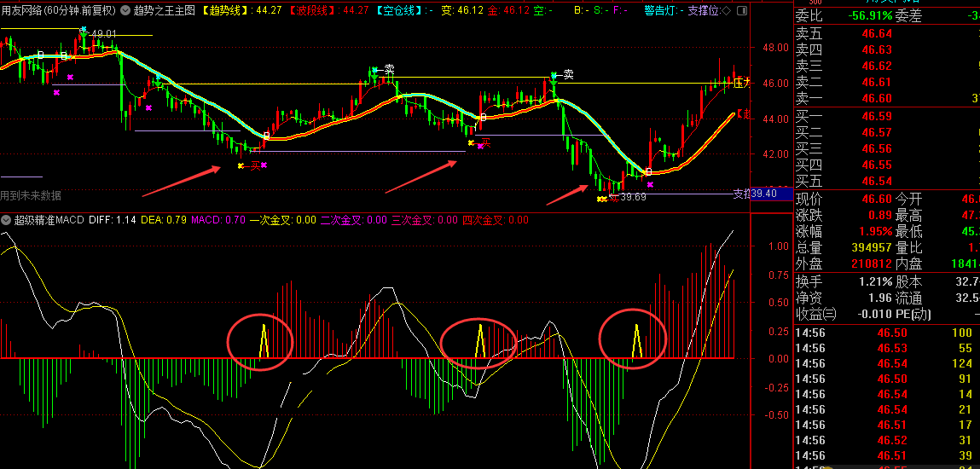Click the 总量 394957 value
This screenshot has width=980, height=469.
(872, 248)
